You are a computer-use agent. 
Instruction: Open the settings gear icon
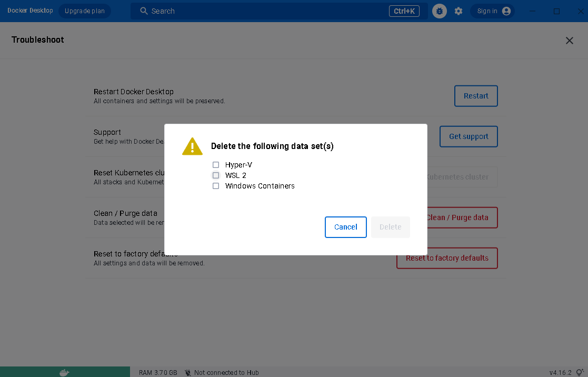[459, 11]
